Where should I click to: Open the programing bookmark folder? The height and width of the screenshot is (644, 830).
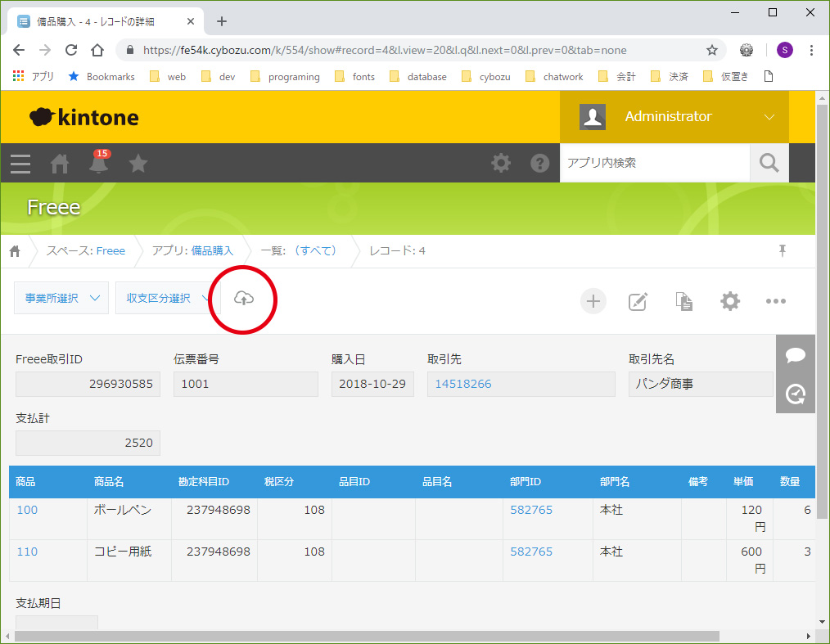click(x=285, y=77)
